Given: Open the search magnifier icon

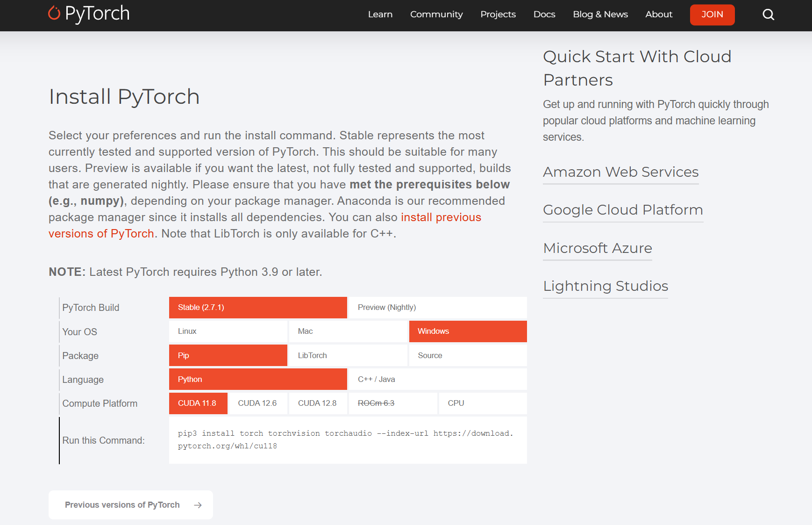Looking at the screenshot, I should [x=768, y=14].
